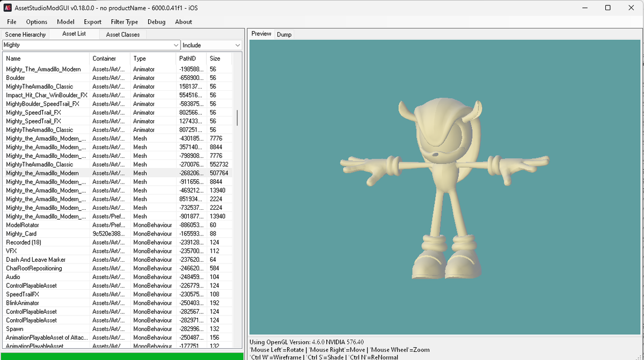Image resolution: width=644 pixels, height=360 pixels.
Task: Select the Impact_Hit_Char_WinBoulder_FX row
Action: click(x=118, y=95)
